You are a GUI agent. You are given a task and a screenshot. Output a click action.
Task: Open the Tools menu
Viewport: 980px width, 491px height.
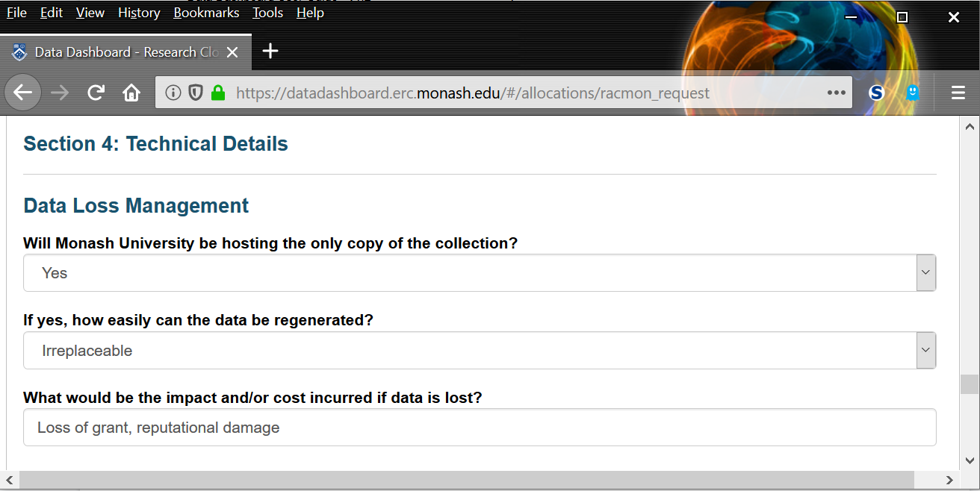(267, 13)
